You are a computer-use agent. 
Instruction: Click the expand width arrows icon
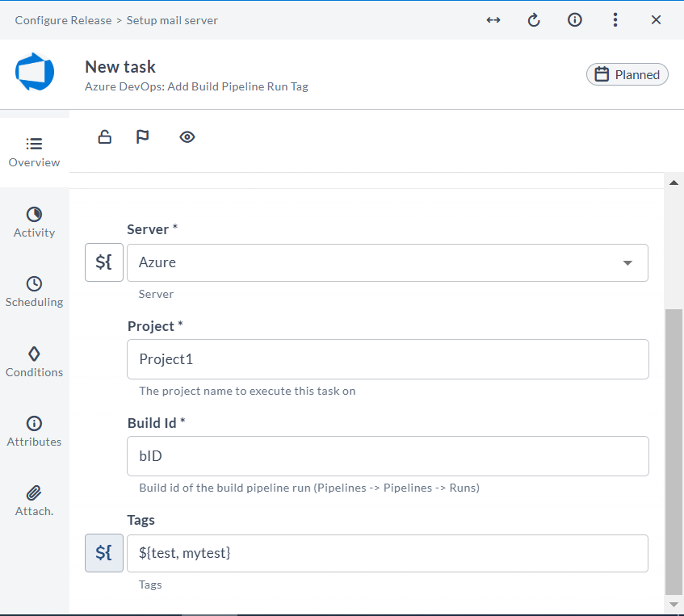493,20
